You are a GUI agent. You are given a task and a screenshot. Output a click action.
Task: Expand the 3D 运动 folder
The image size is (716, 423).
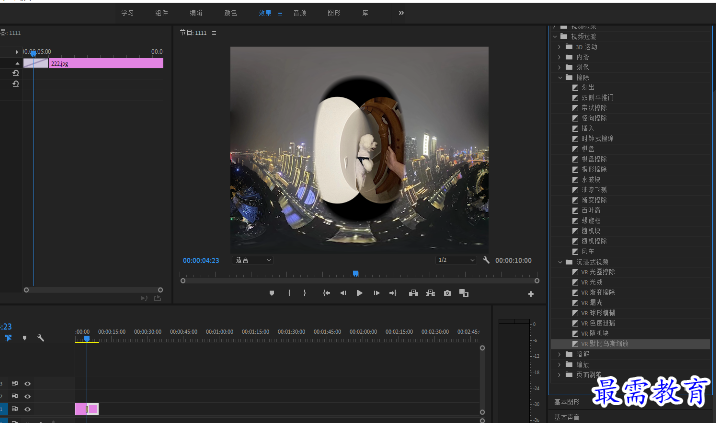[x=559, y=47]
